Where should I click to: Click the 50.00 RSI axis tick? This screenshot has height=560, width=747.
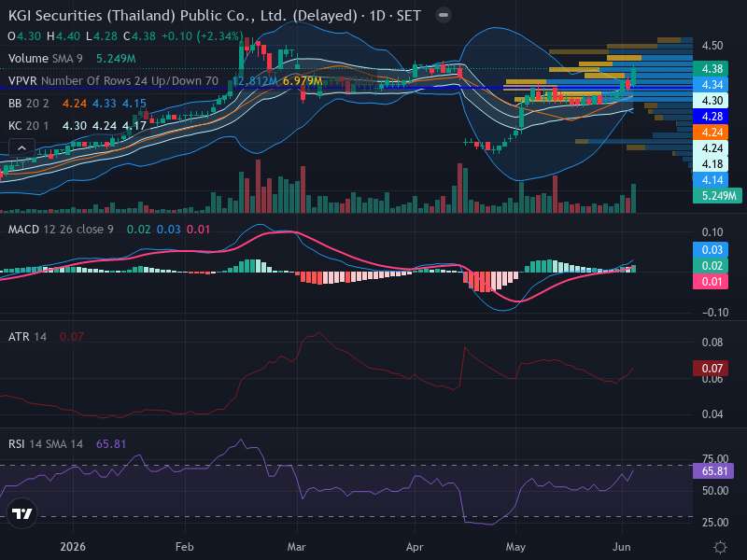click(714, 491)
